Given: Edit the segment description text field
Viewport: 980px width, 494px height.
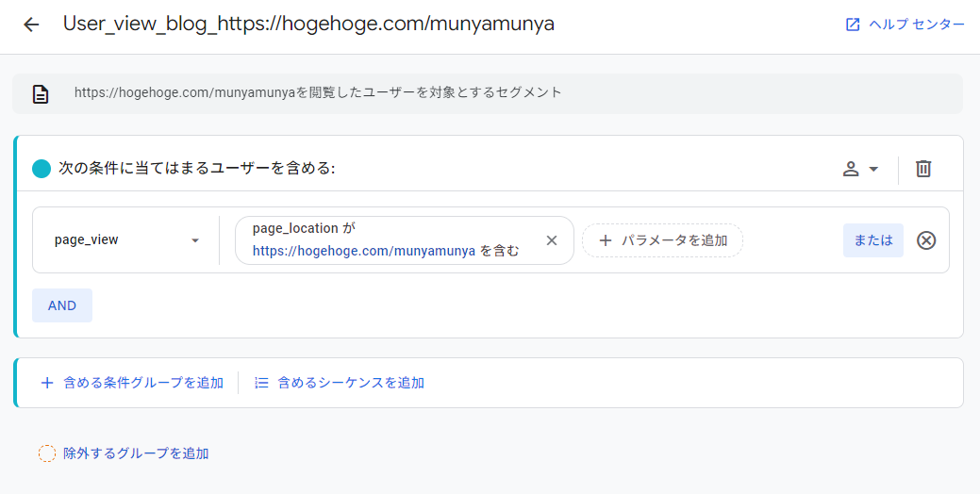Looking at the screenshot, I should (x=488, y=93).
